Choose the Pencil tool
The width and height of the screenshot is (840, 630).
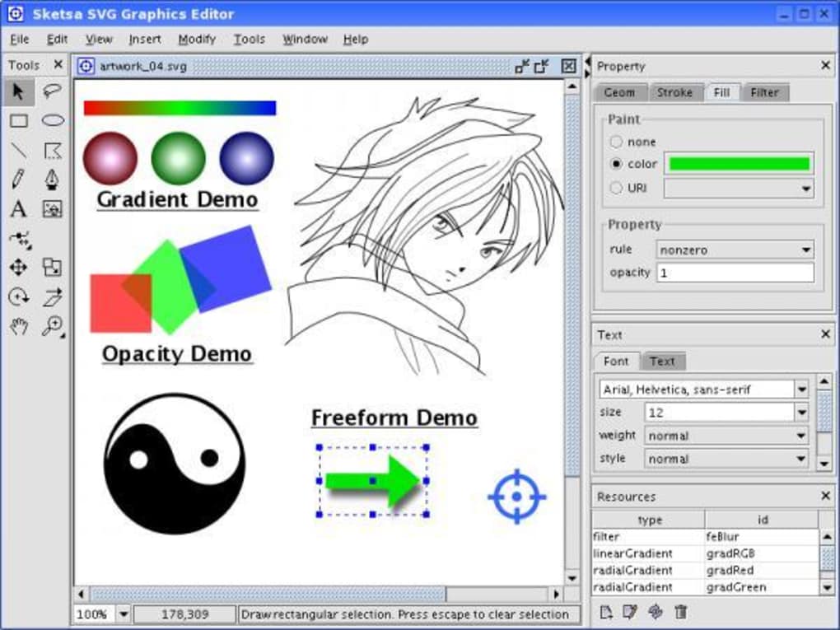[x=18, y=180]
